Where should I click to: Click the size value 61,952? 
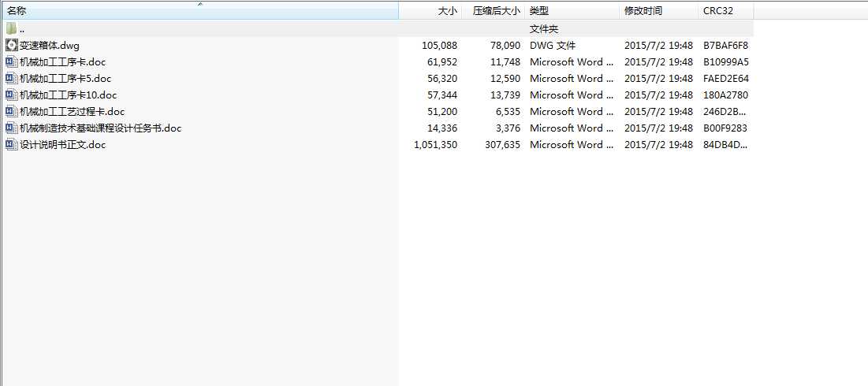(442, 62)
